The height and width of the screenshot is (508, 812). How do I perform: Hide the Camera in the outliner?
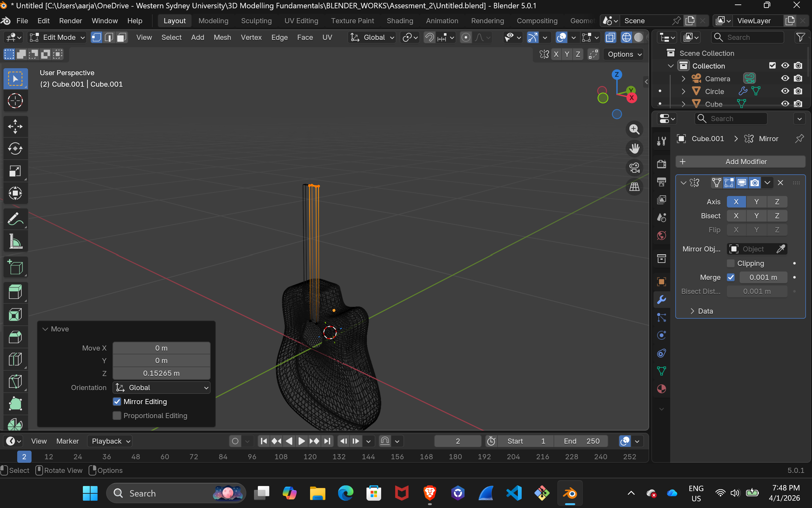(785, 78)
